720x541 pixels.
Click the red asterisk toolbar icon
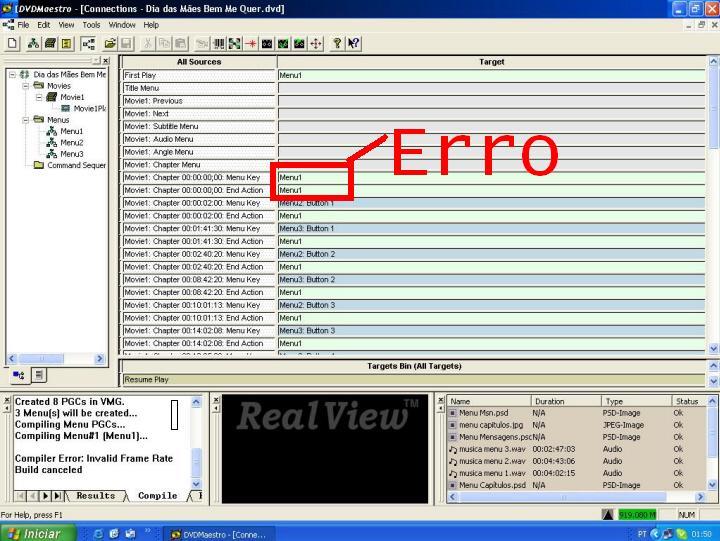[x=251, y=44]
